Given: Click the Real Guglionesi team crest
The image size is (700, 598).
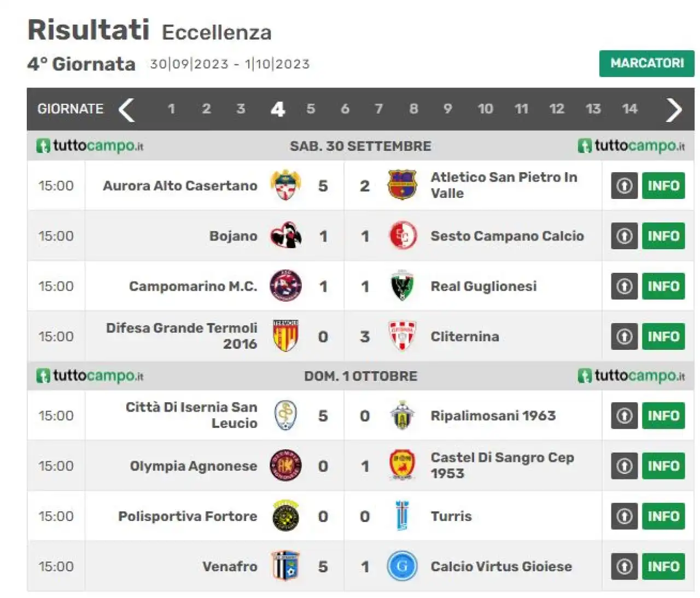Looking at the screenshot, I should [x=402, y=286].
